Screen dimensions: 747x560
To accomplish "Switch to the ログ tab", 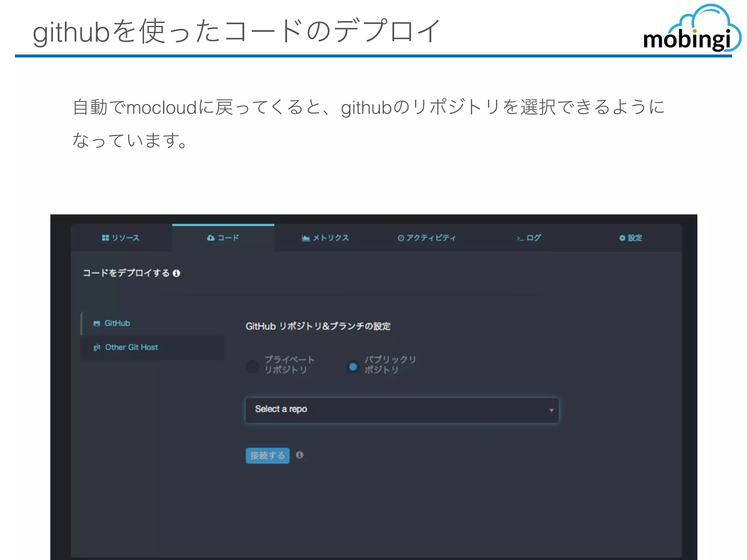I will pos(529,238).
